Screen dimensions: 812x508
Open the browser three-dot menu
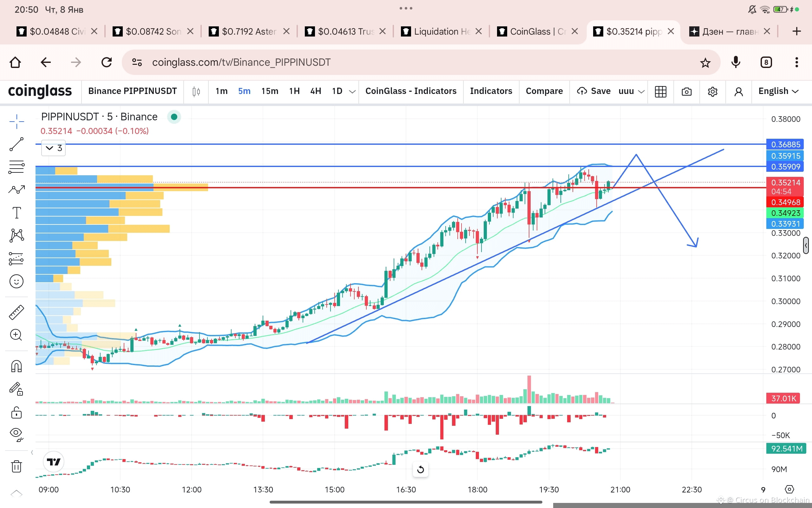pyautogui.click(x=796, y=62)
